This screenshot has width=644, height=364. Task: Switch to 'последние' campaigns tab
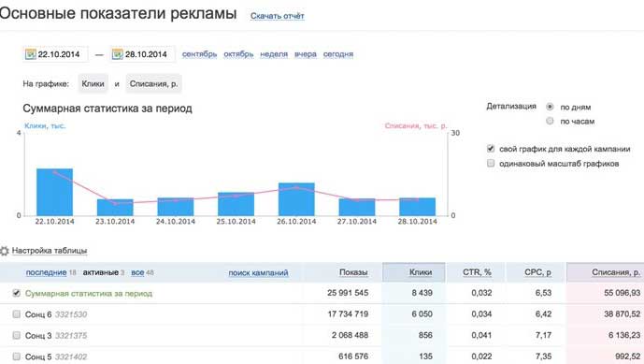pos(46,272)
